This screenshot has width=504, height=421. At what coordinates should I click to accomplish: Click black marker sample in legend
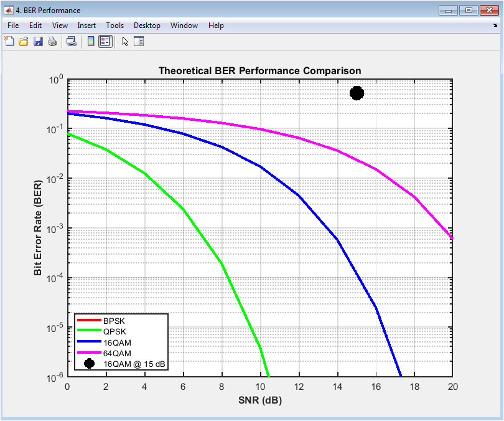click(x=89, y=364)
